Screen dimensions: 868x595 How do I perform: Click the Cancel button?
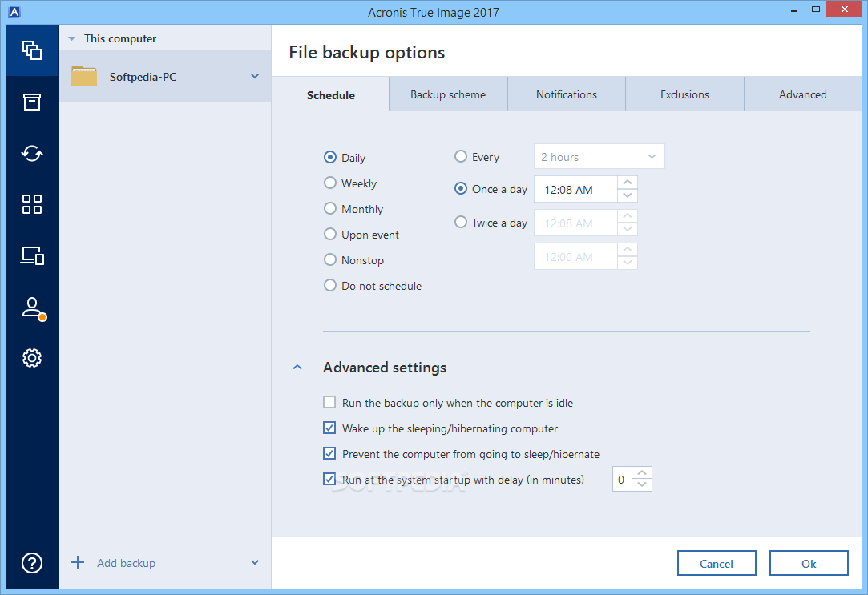point(717,564)
